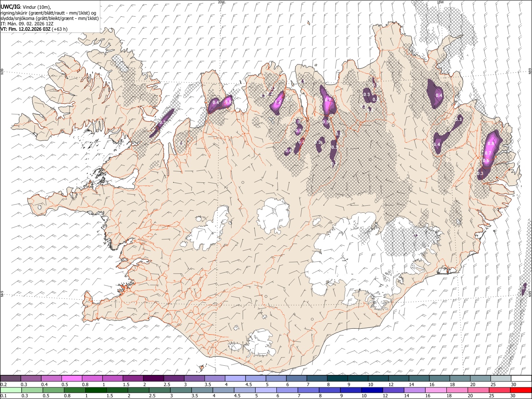
Task: Select the white swatch after 30 in top legend
Action: pyautogui.click(x=521, y=378)
